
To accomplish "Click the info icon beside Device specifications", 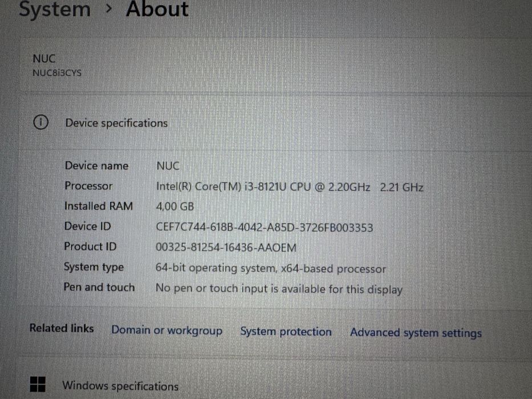I will tap(40, 122).
